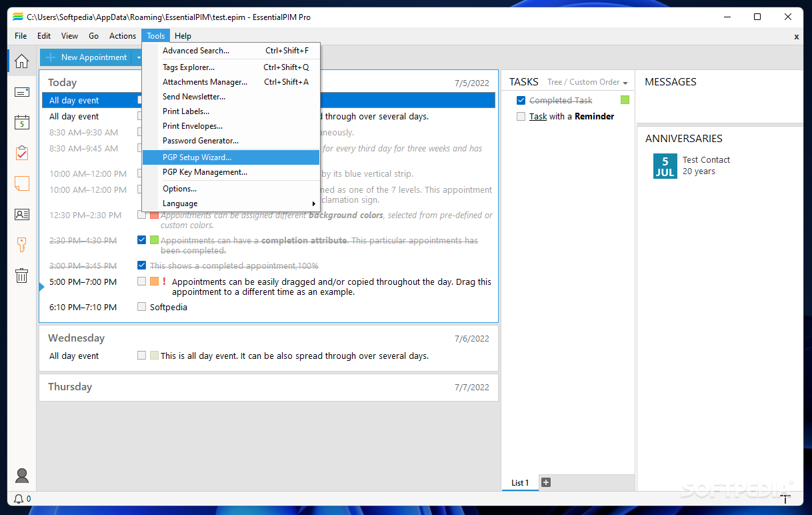The height and width of the screenshot is (515, 812).
Task: Click the reminders bell icon in status bar
Action: pyautogui.click(x=19, y=498)
